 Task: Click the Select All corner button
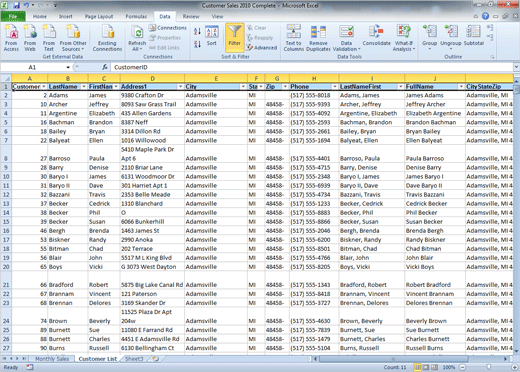[x=6, y=79]
